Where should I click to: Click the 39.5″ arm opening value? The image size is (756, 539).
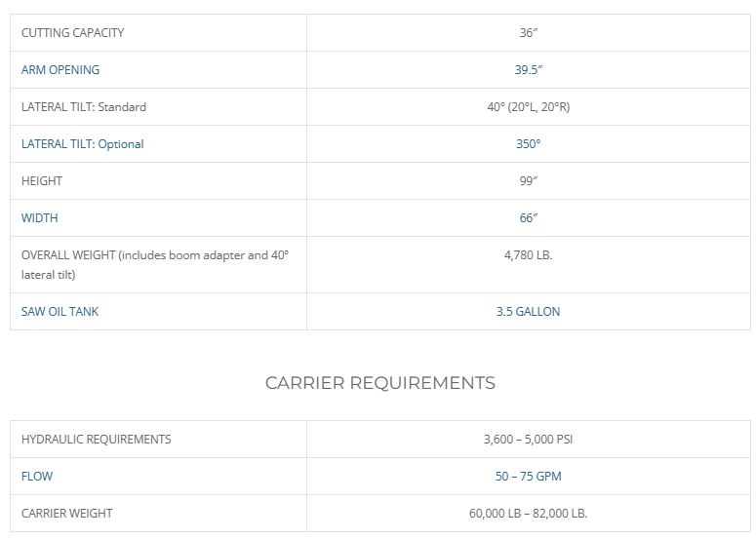coord(528,70)
